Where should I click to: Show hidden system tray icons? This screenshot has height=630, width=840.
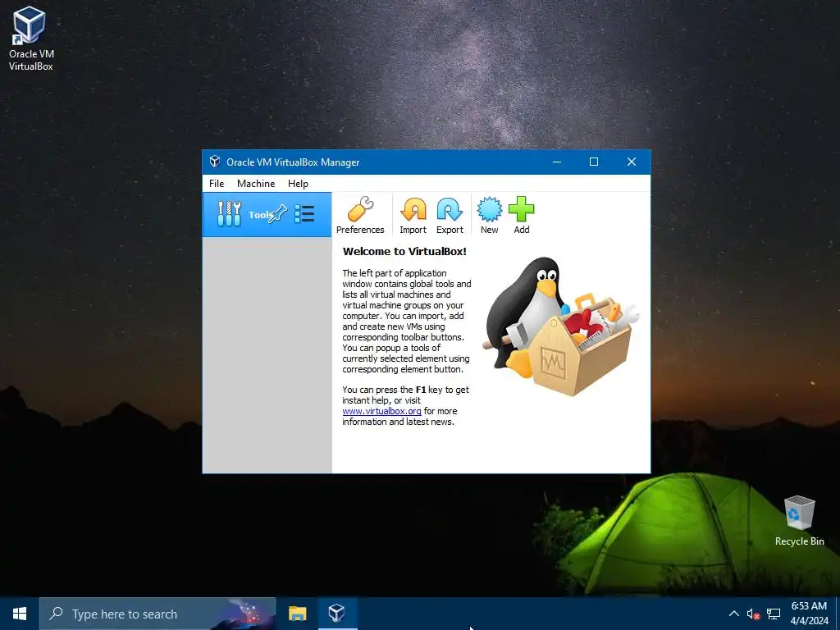(x=734, y=614)
